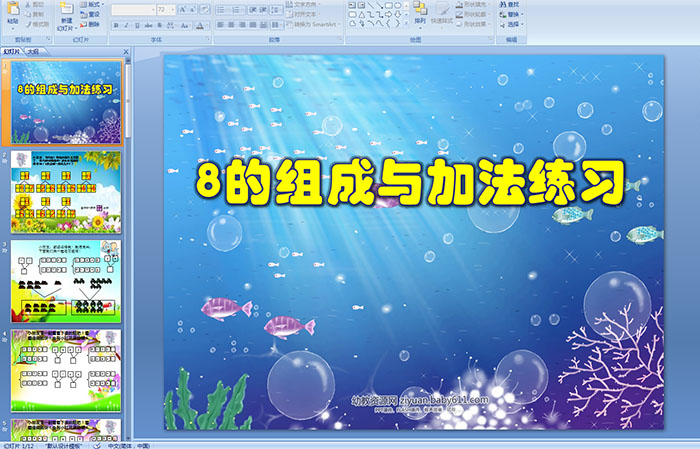Click the Quick Styles (快速样式) icon
Screen dimensions: 700x449
point(445,13)
